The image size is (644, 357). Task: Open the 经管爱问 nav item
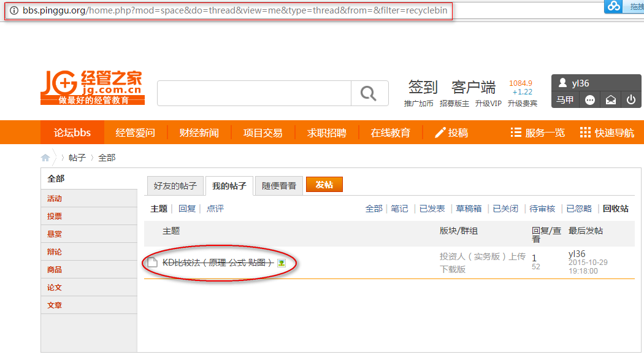135,132
